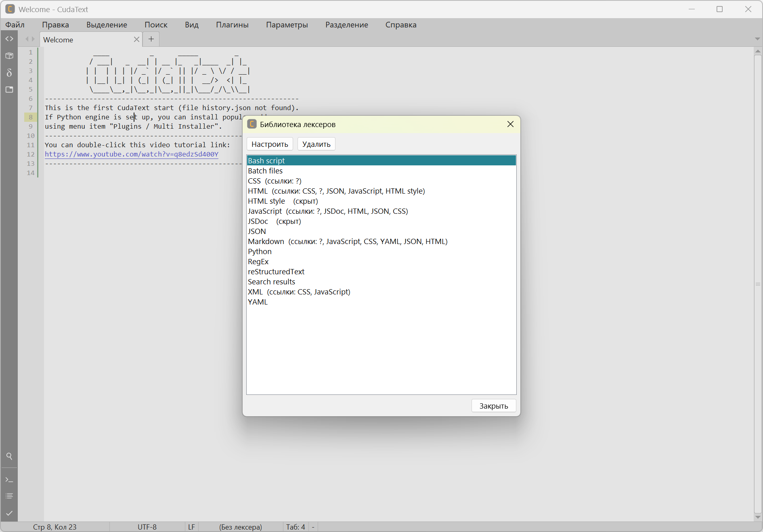
Task: Select JSDoc hidden lexer
Action: click(381, 221)
